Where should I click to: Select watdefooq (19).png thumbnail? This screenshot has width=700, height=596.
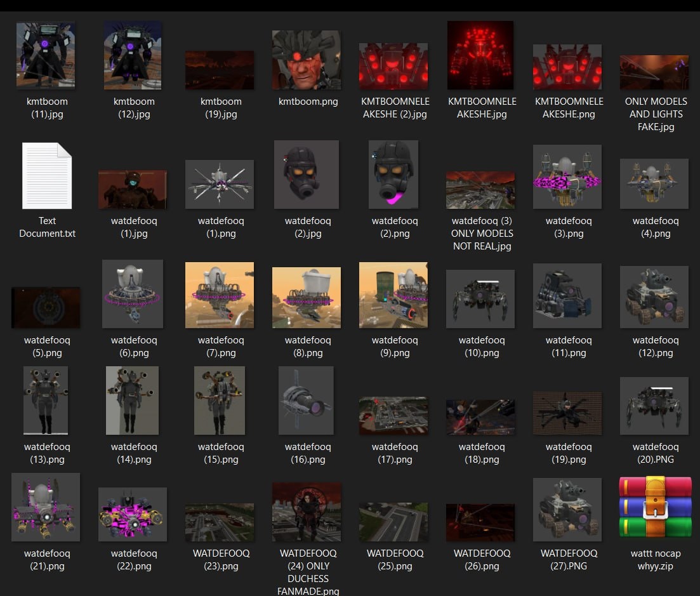pos(567,413)
